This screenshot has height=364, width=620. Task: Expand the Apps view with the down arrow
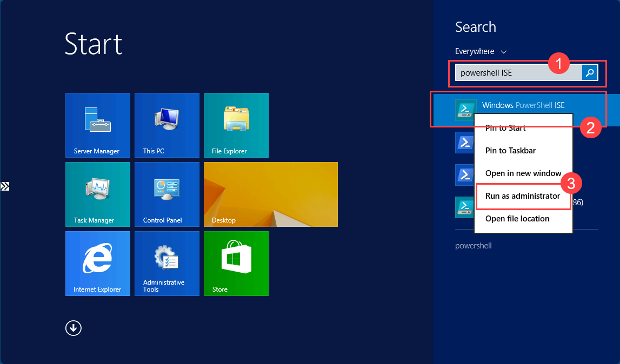[x=73, y=328]
